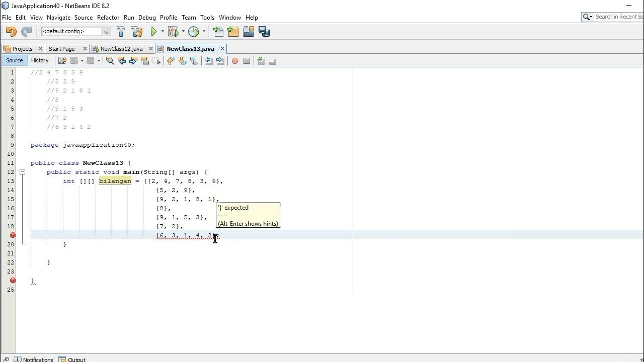Click the Undo arrow icon
The width and height of the screenshot is (644, 362).
pos(11,31)
